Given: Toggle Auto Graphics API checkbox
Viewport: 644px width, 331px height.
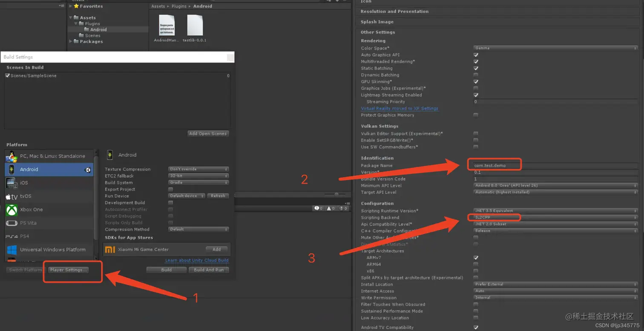Looking at the screenshot, I should point(476,55).
